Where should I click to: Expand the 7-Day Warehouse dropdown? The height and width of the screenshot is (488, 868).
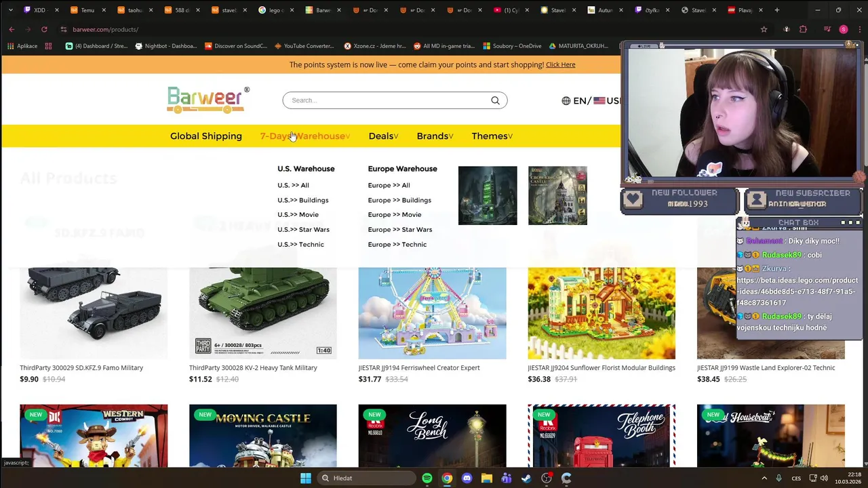point(305,136)
